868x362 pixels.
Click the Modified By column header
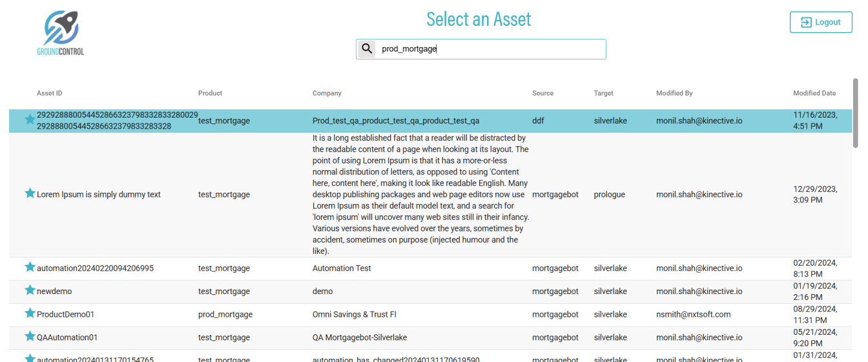[x=674, y=93]
